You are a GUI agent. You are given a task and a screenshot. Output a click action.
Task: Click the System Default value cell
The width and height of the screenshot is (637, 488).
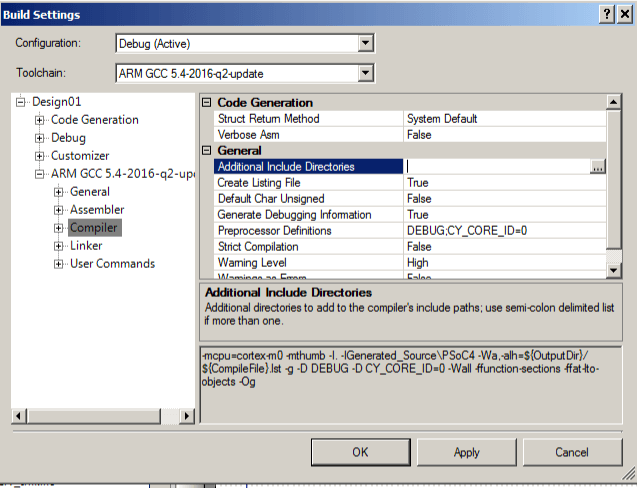(505, 119)
